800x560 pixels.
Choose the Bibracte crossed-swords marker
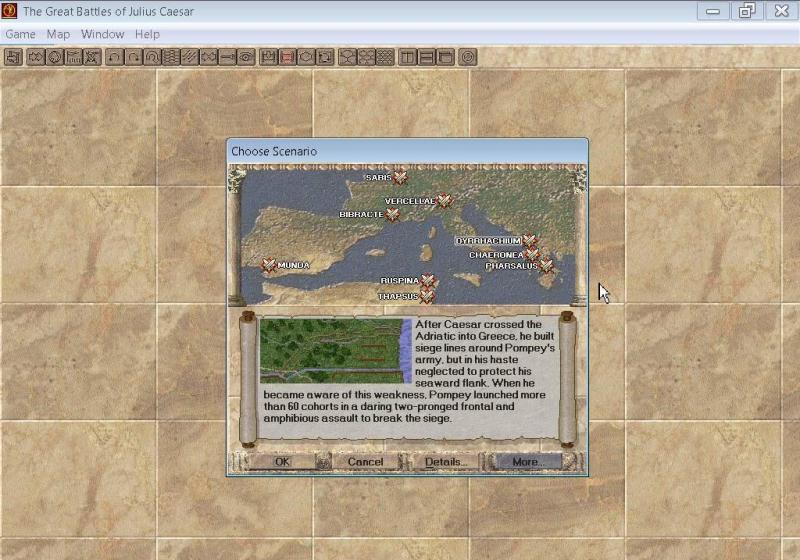[393, 214]
